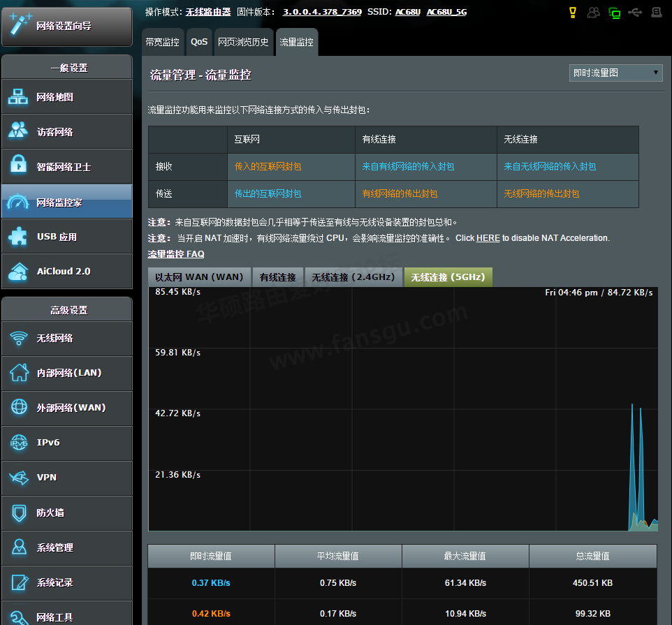Image resolution: width=672 pixels, height=625 pixels.
Task: Select the 无线连接 (5GHz) graph tab
Action: tap(448, 277)
